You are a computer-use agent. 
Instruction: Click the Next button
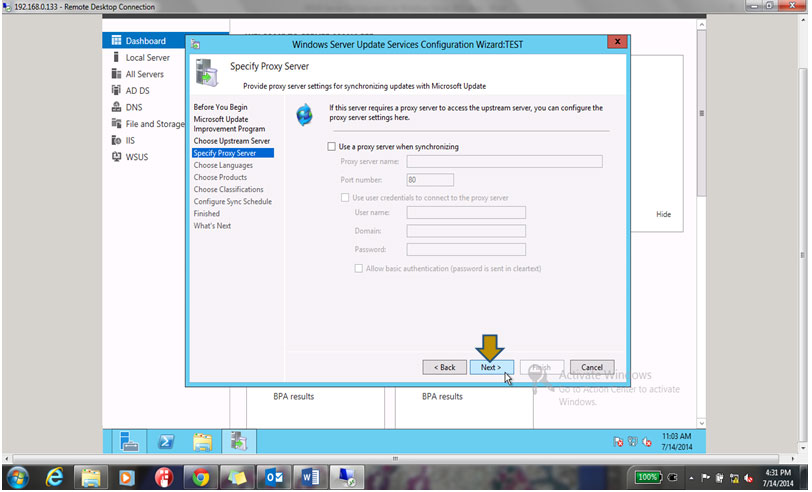coord(491,367)
